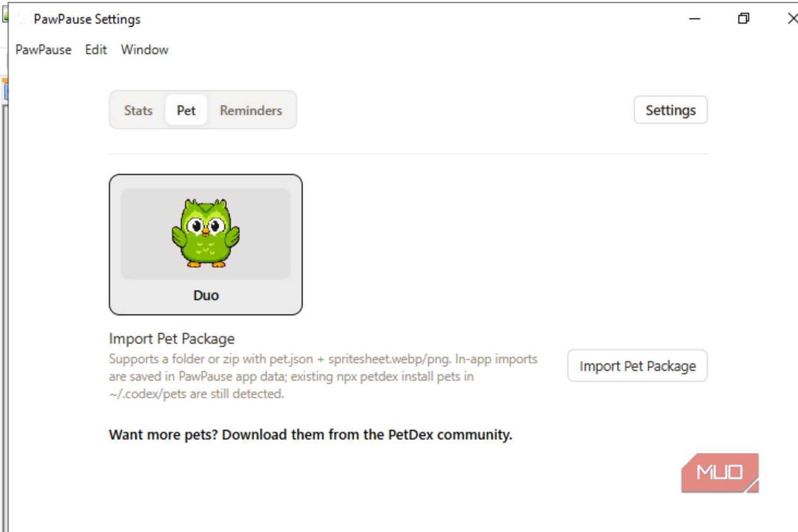798x532 pixels.
Task: Restore down the PawPause Settings window
Action: [x=744, y=20]
